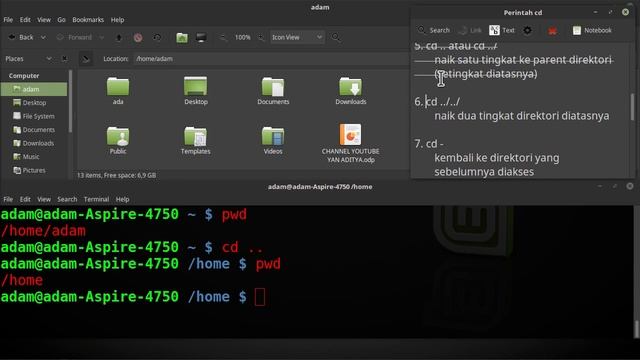Image resolution: width=640 pixels, height=360 pixels.
Task: Close the Places sidebar pane
Action: [64, 59]
